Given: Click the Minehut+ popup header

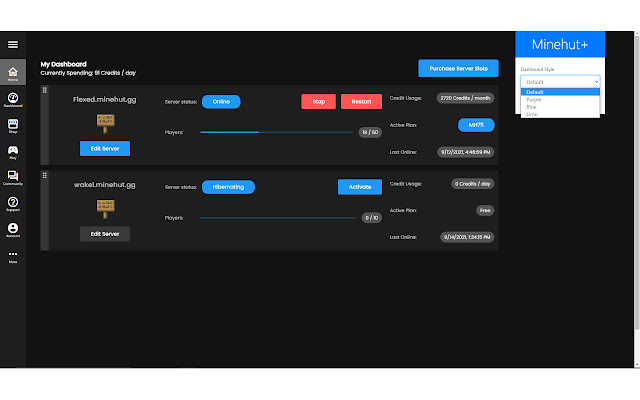Looking at the screenshot, I should click(x=560, y=44).
